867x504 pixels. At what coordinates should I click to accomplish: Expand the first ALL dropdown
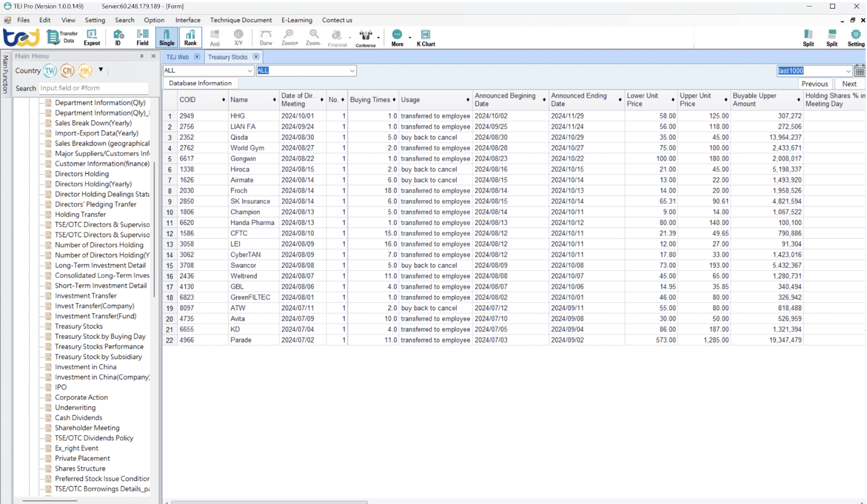[x=250, y=71]
